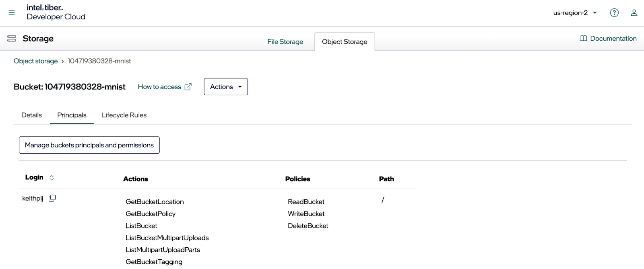Switch to the Lifecycle Rules tab
This screenshot has width=644, height=269.
click(x=124, y=115)
